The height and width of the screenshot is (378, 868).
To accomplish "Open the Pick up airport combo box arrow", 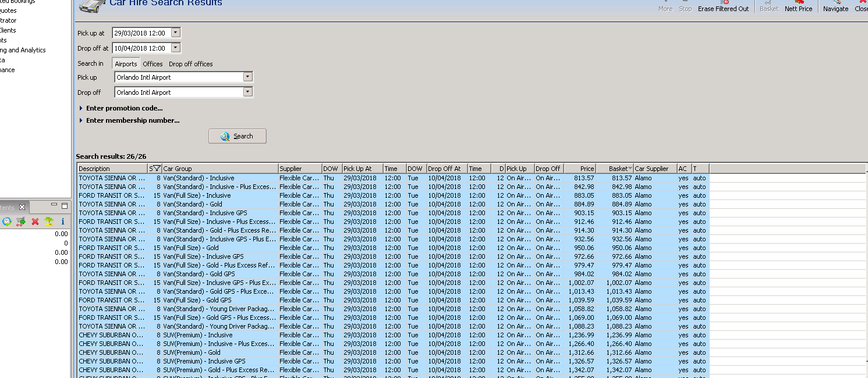I will pos(248,77).
